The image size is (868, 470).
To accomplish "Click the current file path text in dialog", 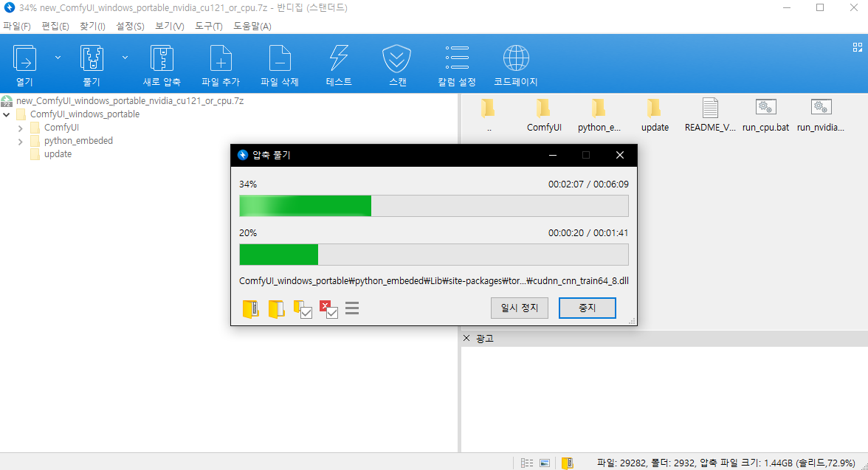I will tap(433, 280).
